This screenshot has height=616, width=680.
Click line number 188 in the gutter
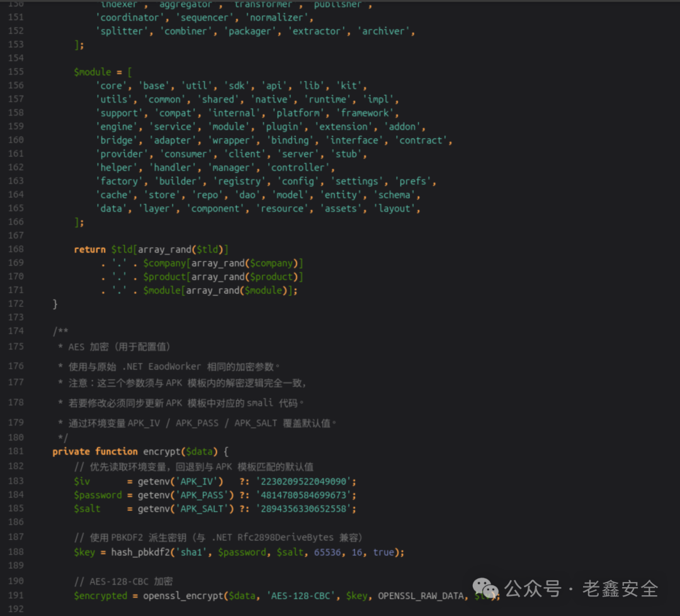coord(16,551)
